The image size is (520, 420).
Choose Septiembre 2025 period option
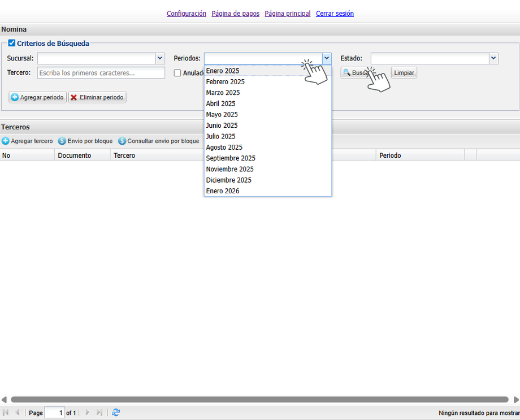coord(267,158)
